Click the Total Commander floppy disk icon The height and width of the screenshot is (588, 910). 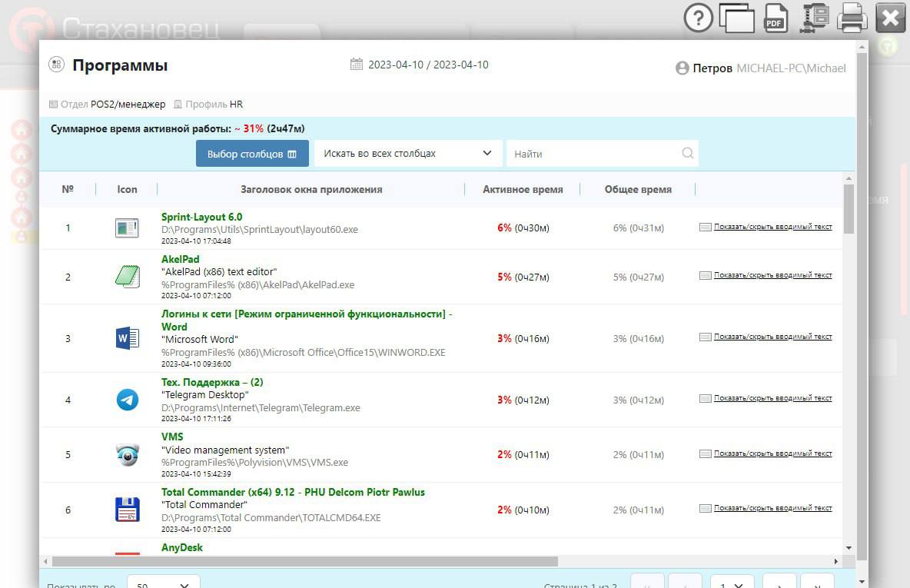(127, 510)
